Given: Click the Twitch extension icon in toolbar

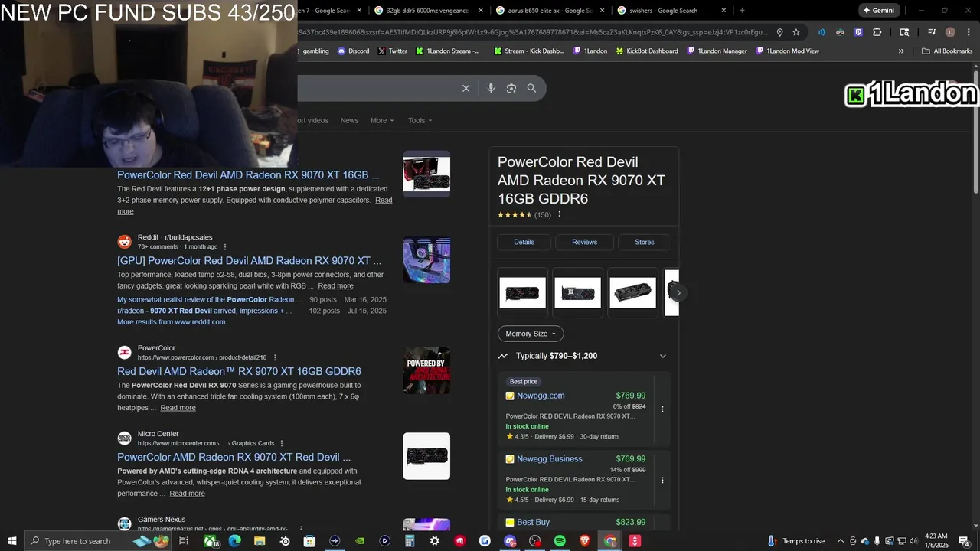Looking at the screenshot, I should 858,32.
